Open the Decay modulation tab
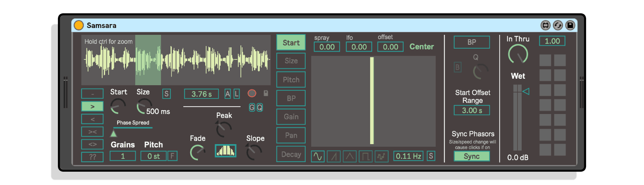This screenshot has width=644, height=185. (x=291, y=154)
